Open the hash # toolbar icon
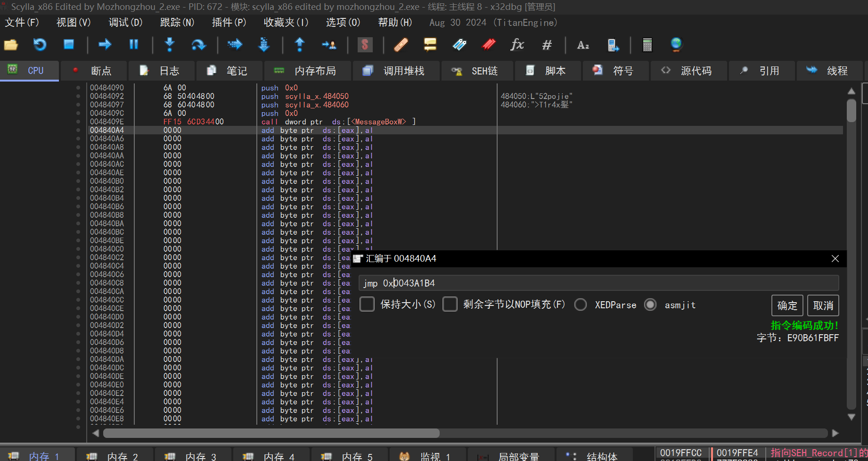Image resolution: width=868 pixels, height=461 pixels. coord(547,45)
